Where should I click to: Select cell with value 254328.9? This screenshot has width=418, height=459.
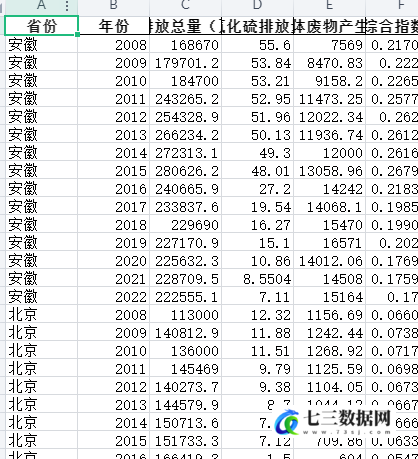pyautogui.click(x=185, y=117)
